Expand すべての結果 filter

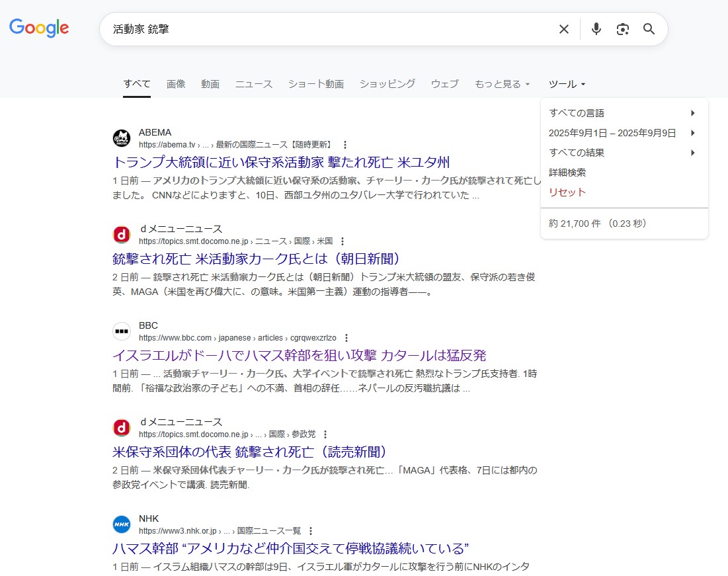tap(624, 153)
